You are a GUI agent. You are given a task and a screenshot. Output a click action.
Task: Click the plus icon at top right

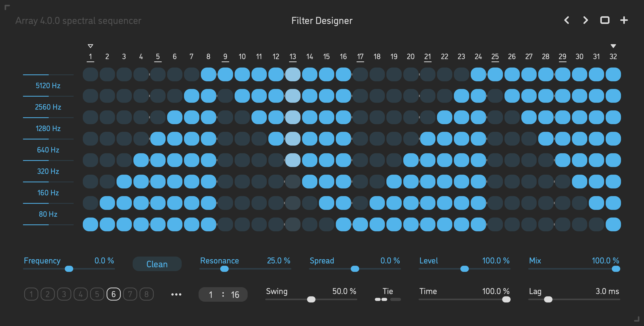pos(624,20)
